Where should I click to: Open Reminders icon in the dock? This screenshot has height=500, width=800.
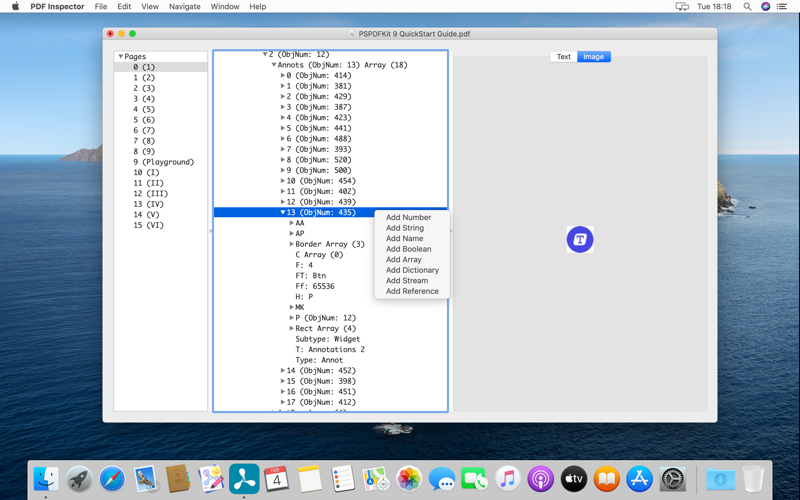343,479
